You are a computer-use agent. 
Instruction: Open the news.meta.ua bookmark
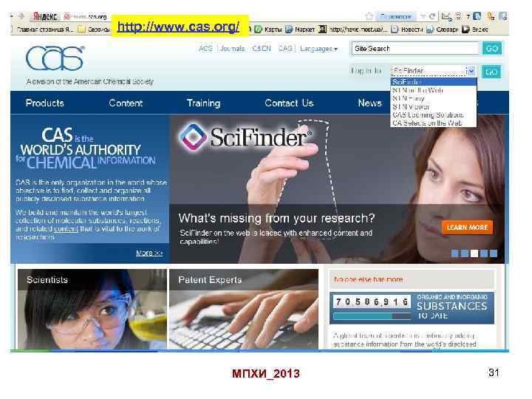[x=353, y=30]
